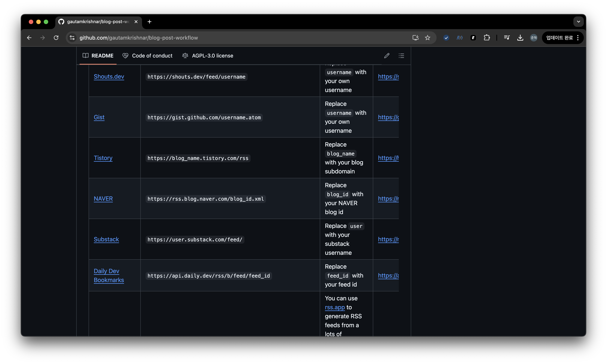Screen dimensions: 607x364
Task: Click the https://user.substack.com/feed/ code text
Action: [x=195, y=240]
